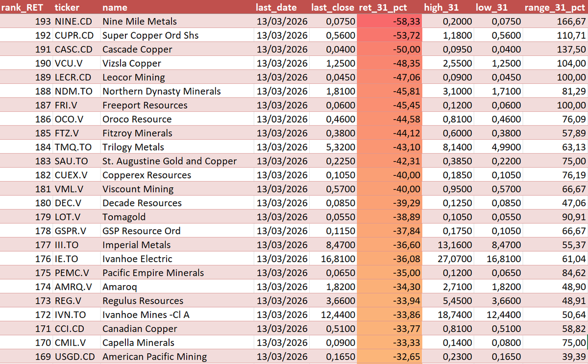The image size is (588, 364).
Task: Select the range_31_pct column header
Action: [555, 7]
